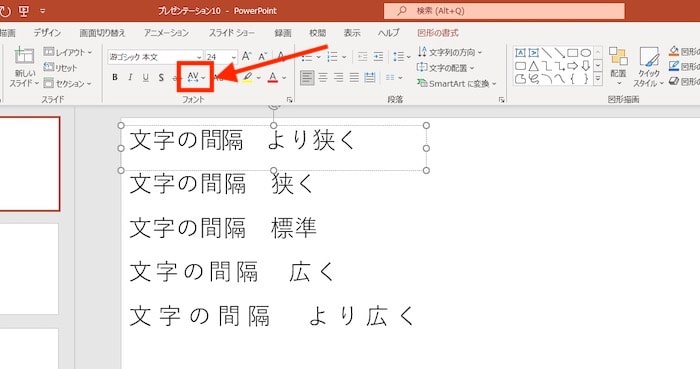Apply font color with the red A icon
This screenshot has height=369, width=700.
pos(273,78)
